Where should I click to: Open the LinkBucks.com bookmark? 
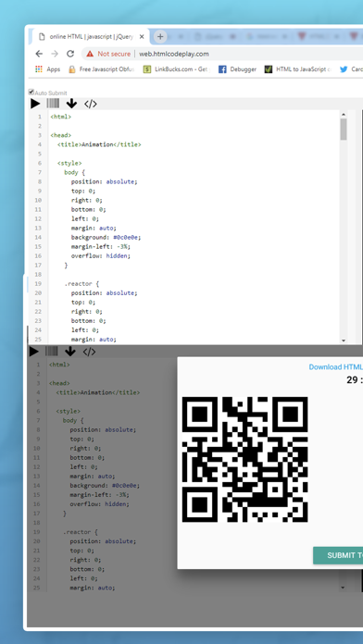click(x=176, y=69)
